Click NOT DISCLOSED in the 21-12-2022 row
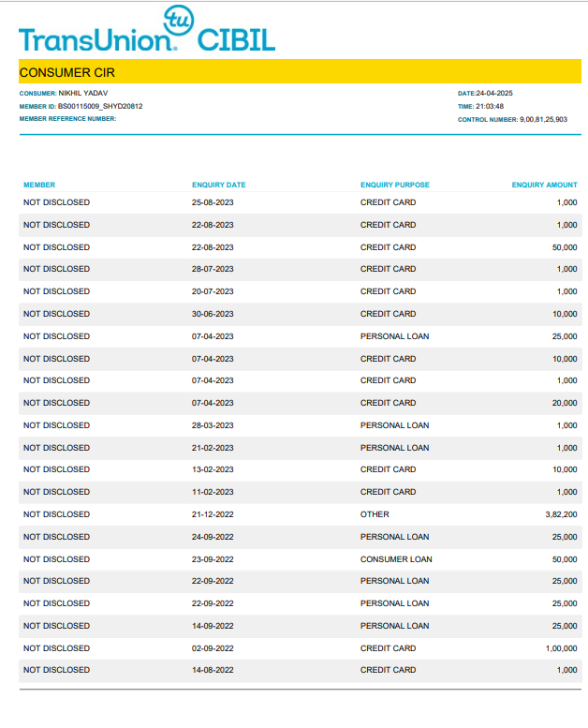Image resolution: width=588 pixels, height=728 pixels. coord(56,514)
